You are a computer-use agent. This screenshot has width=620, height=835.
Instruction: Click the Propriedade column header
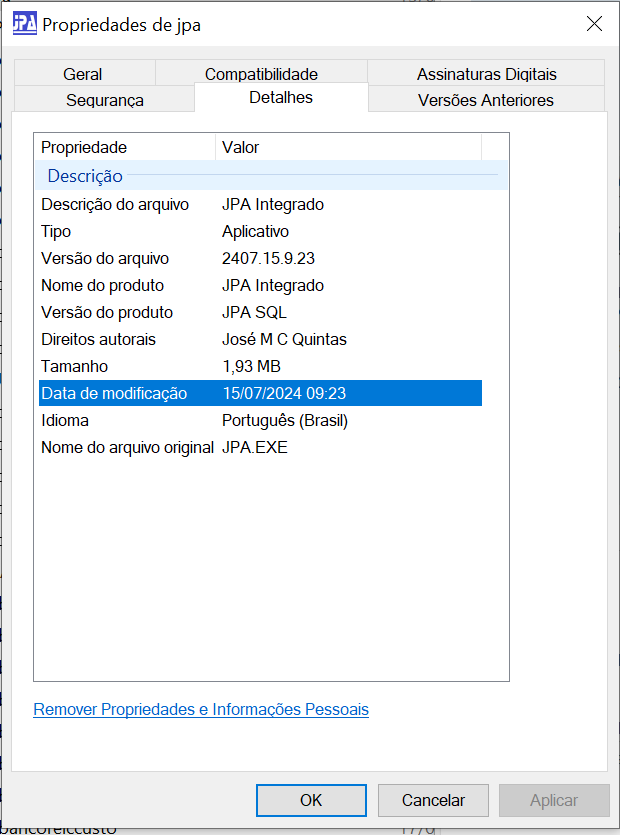124,147
